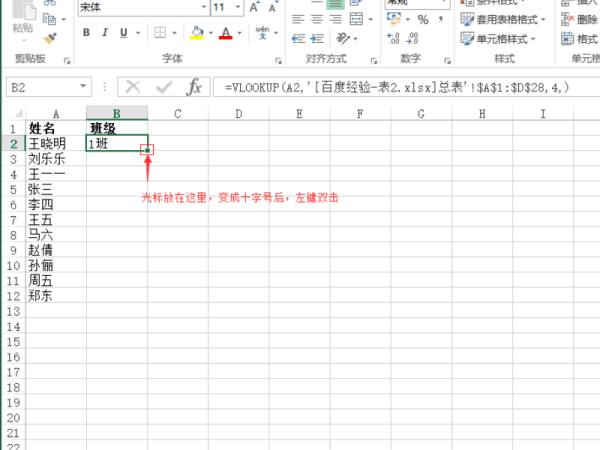
Task: Decrease font size with smaller A icon
Action: point(272,8)
